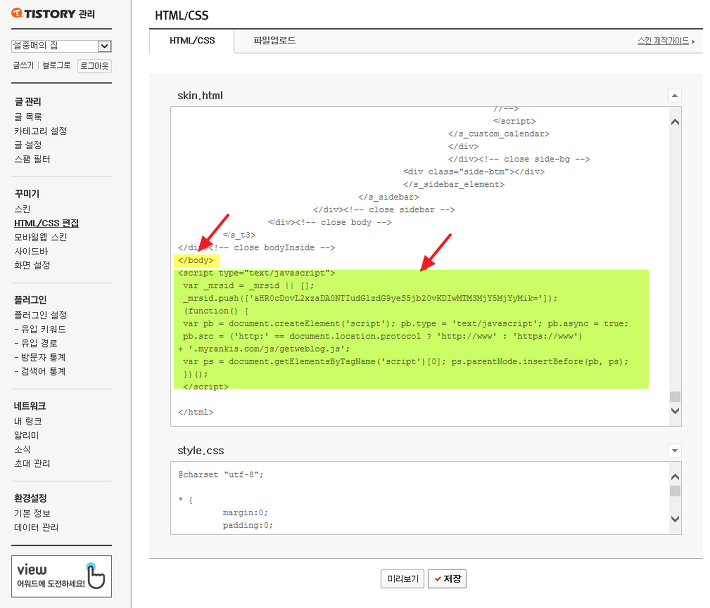
Task: Select HTML/CSS 편집 menu item
Action: [46, 223]
